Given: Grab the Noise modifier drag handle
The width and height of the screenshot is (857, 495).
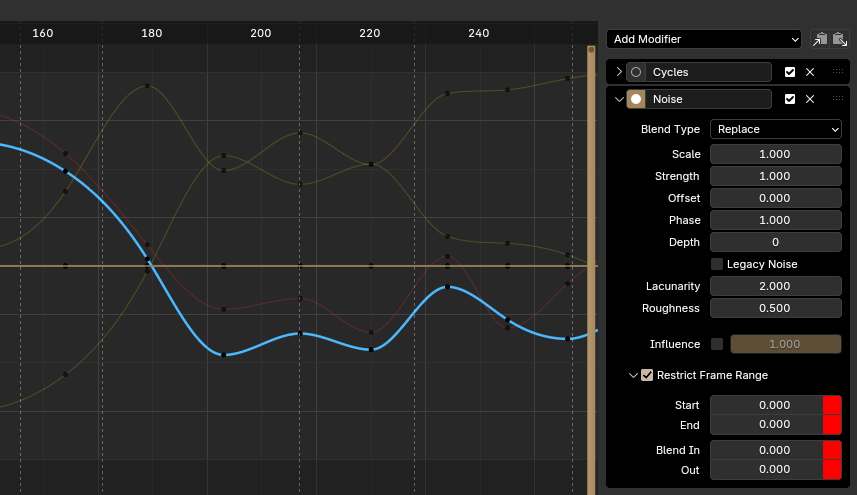Looking at the screenshot, I should [x=838, y=98].
